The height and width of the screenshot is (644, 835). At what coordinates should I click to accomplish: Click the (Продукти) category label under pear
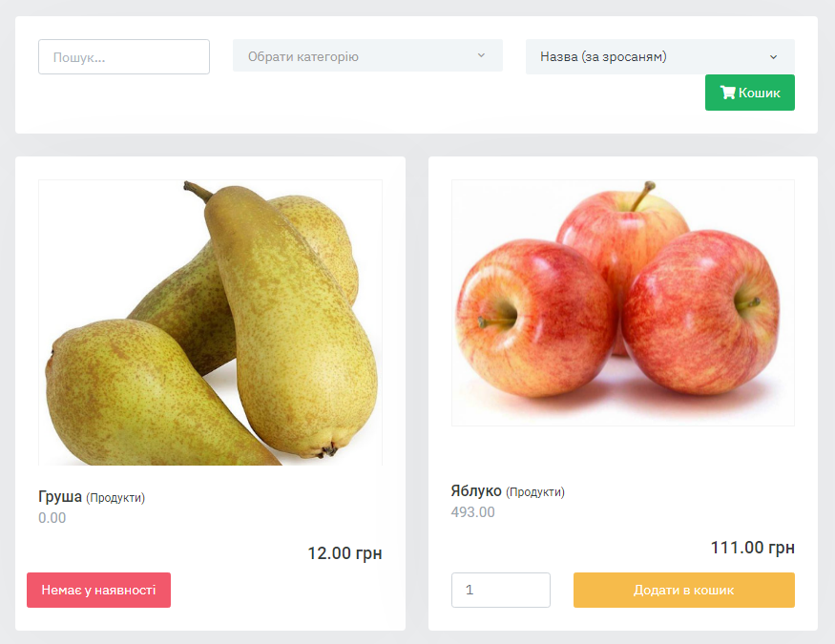click(x=115, y=498)
